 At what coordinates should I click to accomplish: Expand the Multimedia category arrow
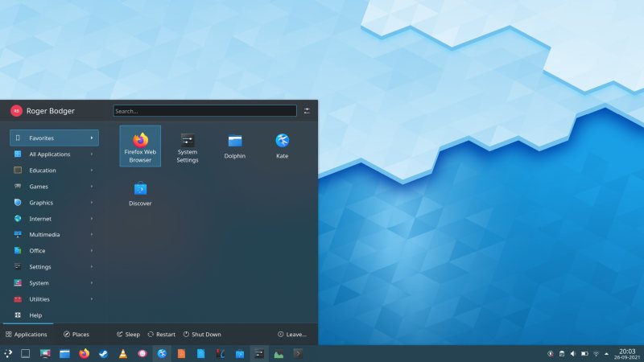click(x=92, y=235)
